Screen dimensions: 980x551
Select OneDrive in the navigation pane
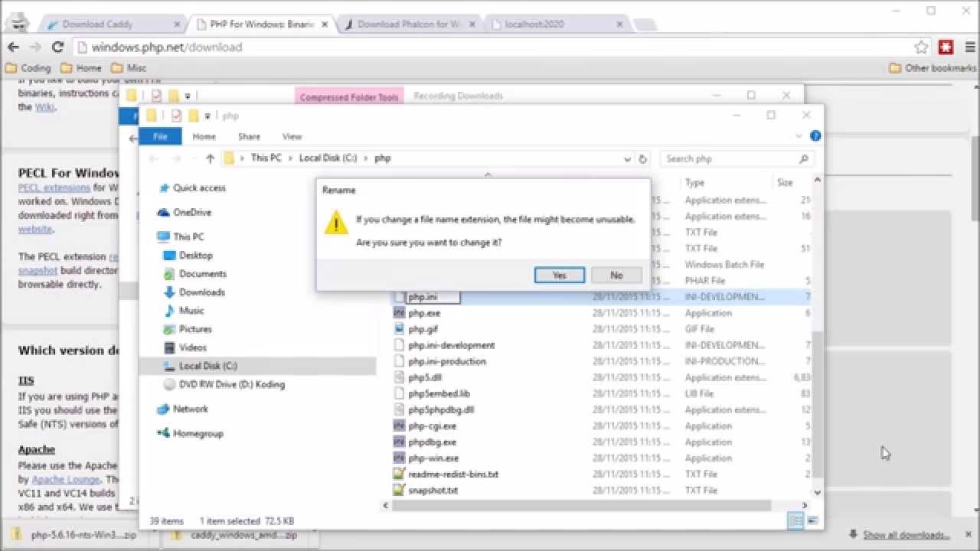(191, 213)
